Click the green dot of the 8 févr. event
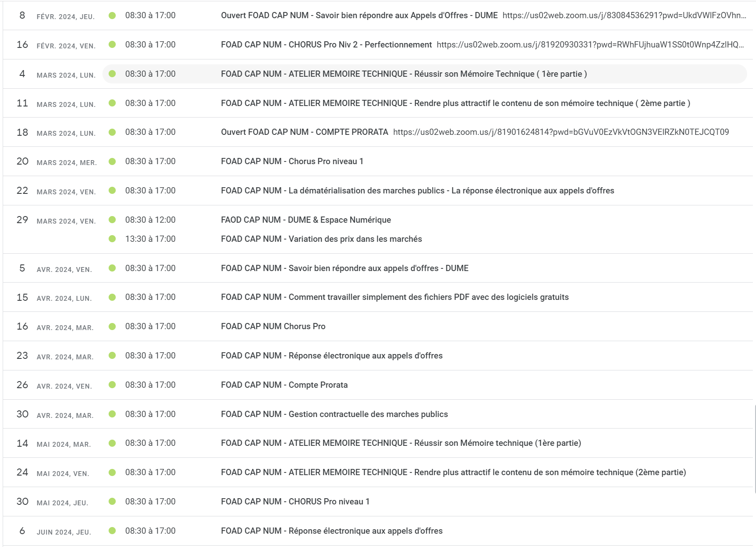The width and height of the screenshot is (756, 547). pyautogui.click(x=112, y=16)
